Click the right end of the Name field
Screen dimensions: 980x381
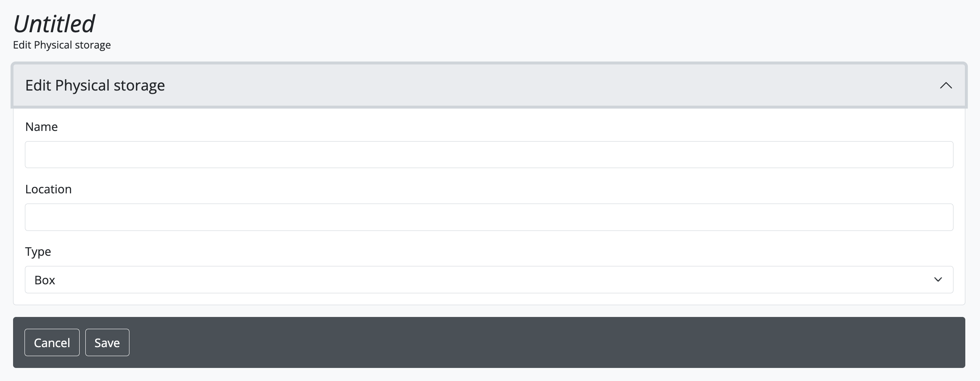(931, 155)
